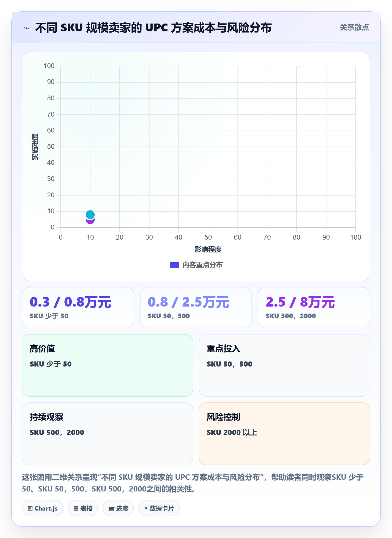
Task: Open the 持续观察 quadrant card
Action: click(x=108, y=434)
